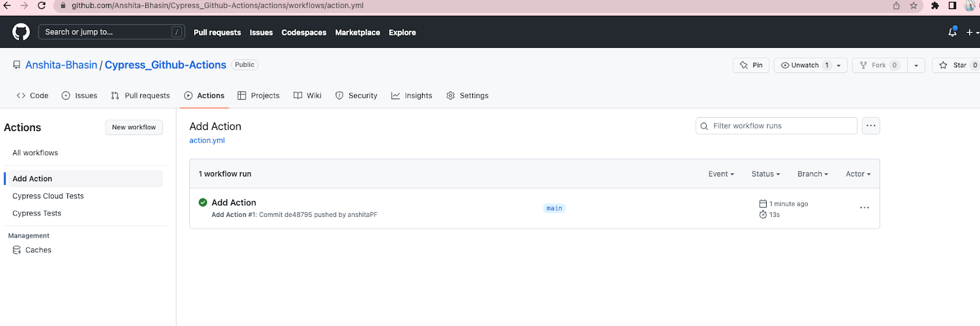
Task: Click the New workflow button
Action: tap(134, 127)
